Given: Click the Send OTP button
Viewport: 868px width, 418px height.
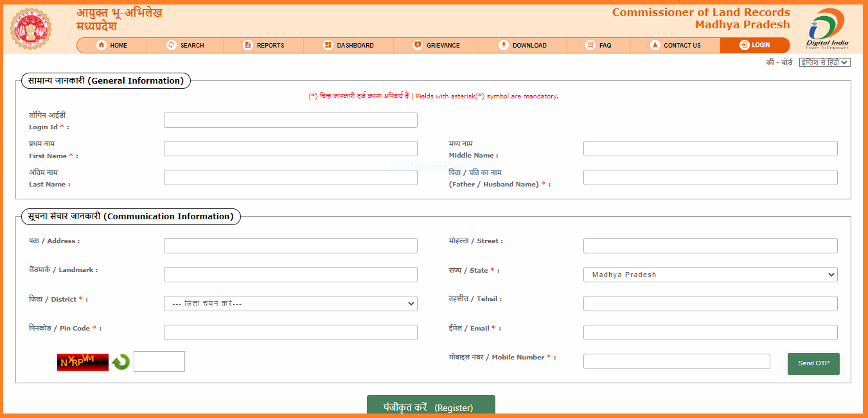Looking at the screenshot, I should coord(813,363).
